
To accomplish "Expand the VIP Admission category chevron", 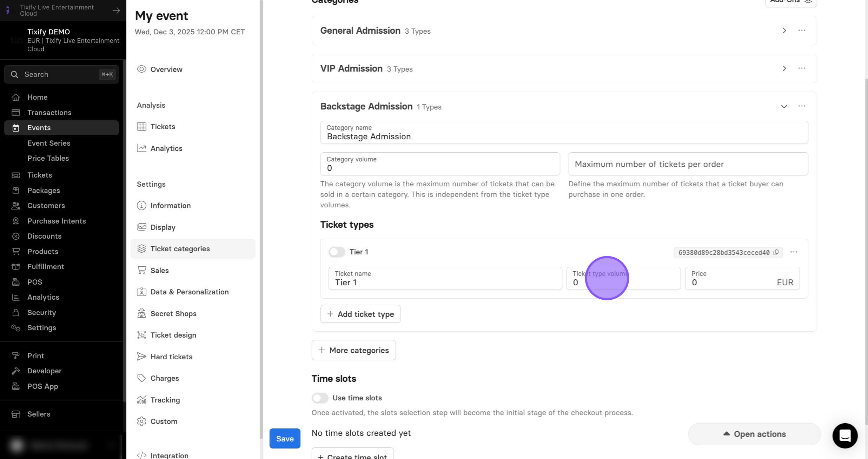I will point(784,68).
